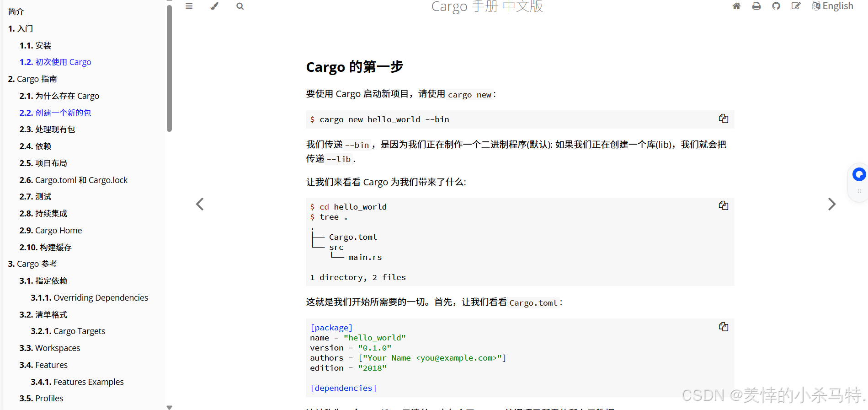
Task: Open section 2.4. 依赖
Action: tap(35, 146)
